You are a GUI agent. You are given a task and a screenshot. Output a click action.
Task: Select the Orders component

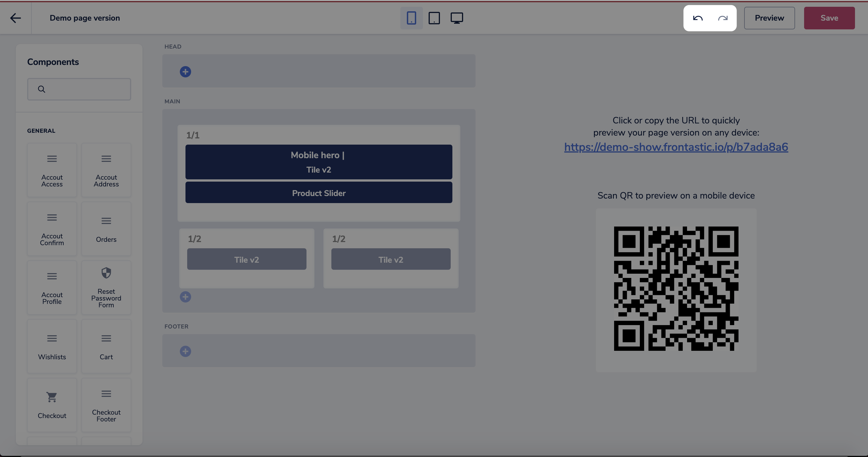pos(106,229)
